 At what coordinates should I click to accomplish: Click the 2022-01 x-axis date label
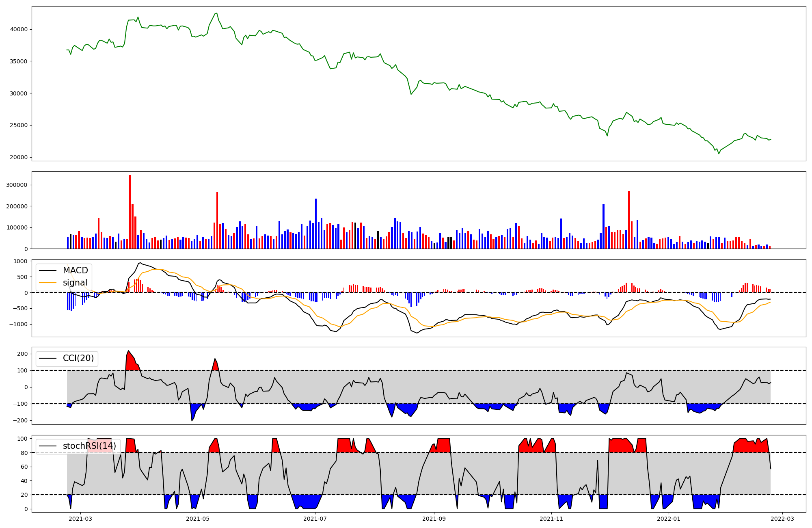(x=668, y=519)
